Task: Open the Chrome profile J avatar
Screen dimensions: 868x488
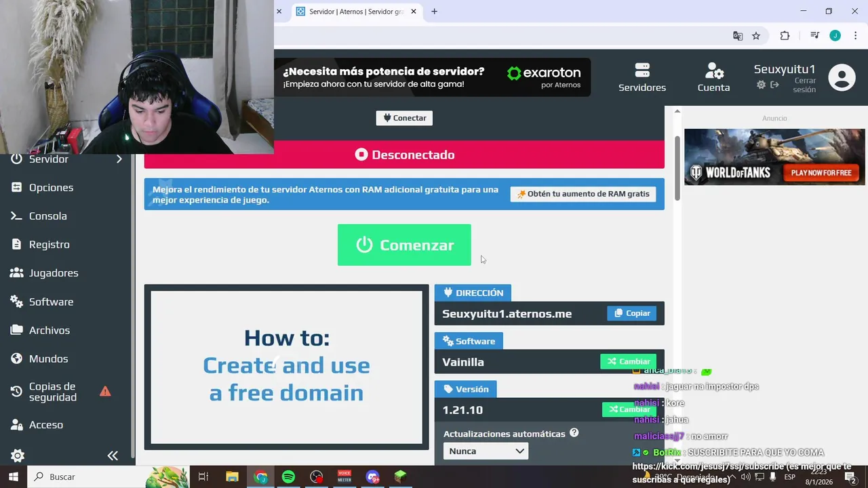Action: (835, 36)
